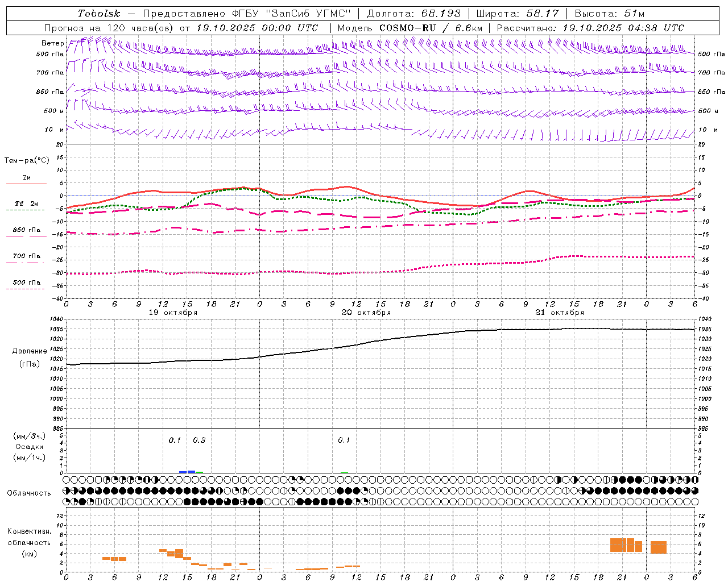This screenshot has height=582, width=728.
Task: Click the "Модель COSMO-RU / 6.6км" text
Action: point(409,28)
